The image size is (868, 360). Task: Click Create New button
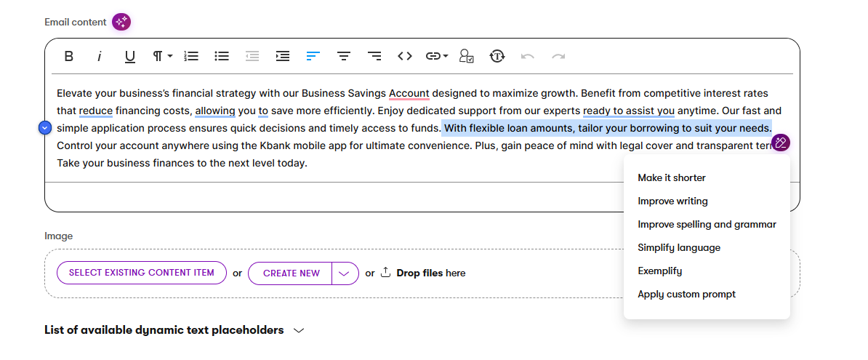292,273
